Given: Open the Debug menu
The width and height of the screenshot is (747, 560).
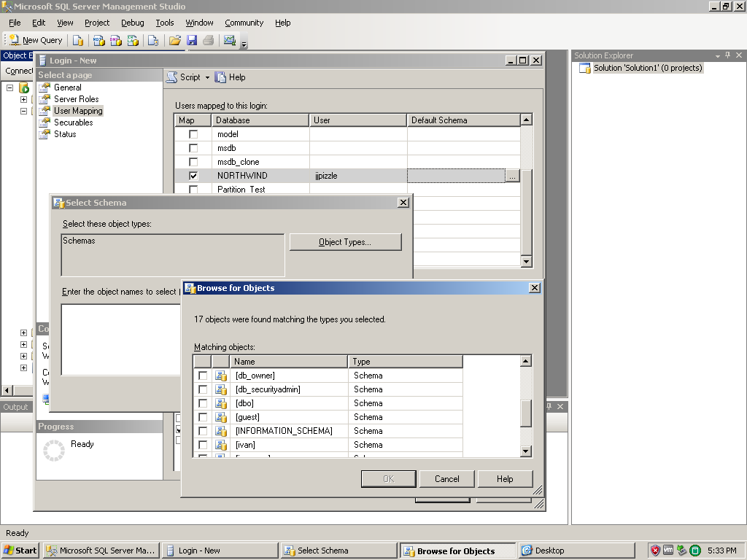Looking at the screenshot, I should tap(133, 23).
